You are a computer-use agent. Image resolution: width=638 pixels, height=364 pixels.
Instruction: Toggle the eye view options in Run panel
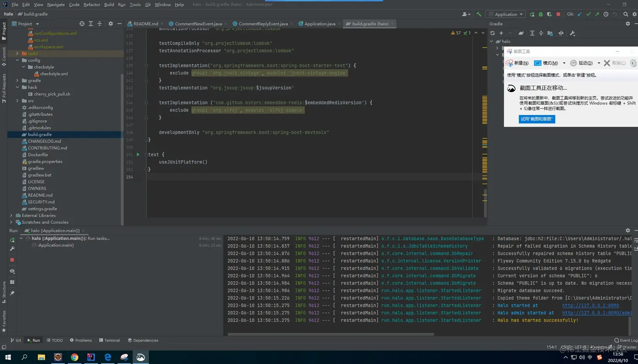click(12, 271)
